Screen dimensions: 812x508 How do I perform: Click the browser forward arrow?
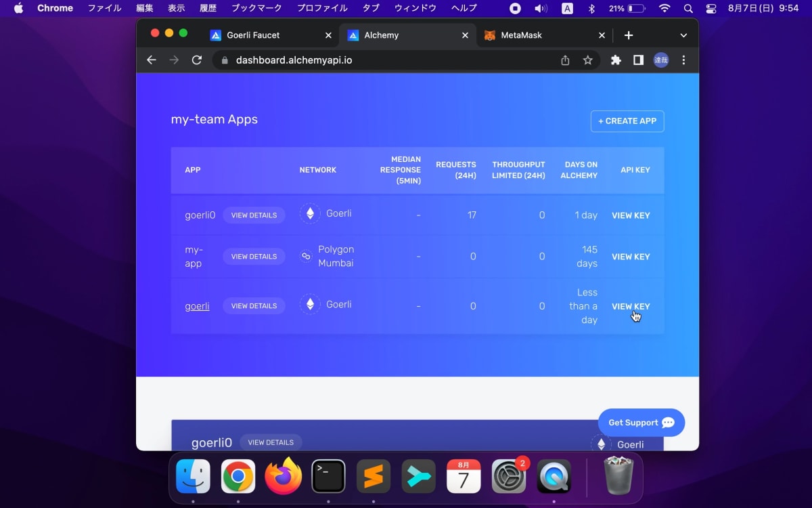coord(175,60)
